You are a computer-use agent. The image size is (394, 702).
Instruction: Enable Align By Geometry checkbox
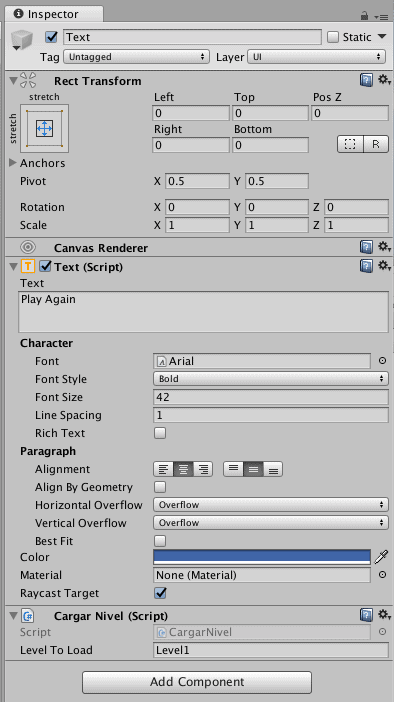tap(160, 487)
